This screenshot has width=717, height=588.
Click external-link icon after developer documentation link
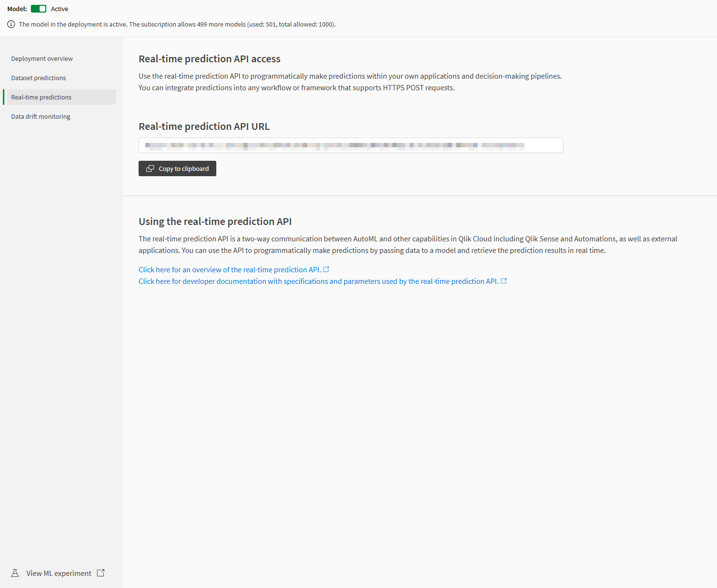point(504,281)
